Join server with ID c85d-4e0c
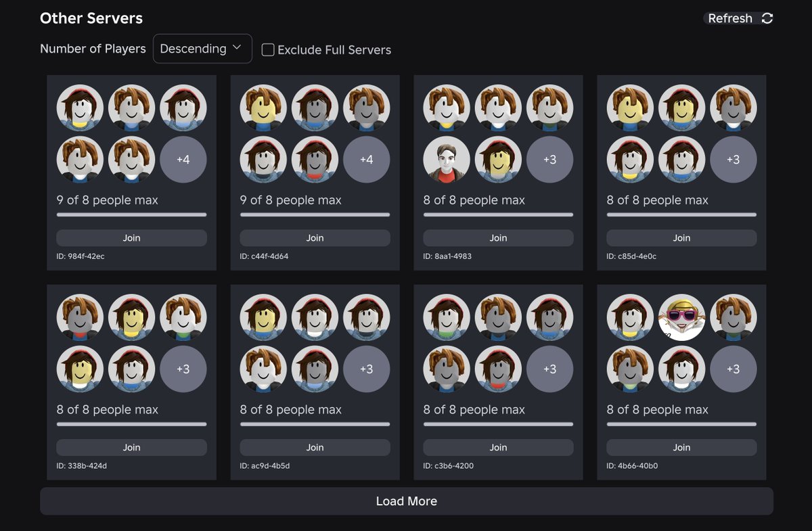Image resolution: width=812 pixels, height=531 pixels. pos(681,238)
